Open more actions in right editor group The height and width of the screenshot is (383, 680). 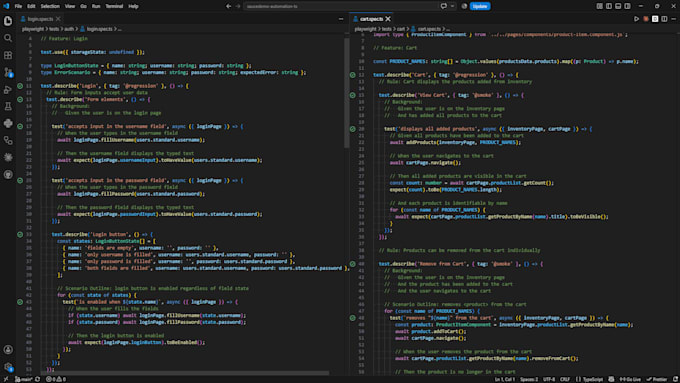click(673, 19)
